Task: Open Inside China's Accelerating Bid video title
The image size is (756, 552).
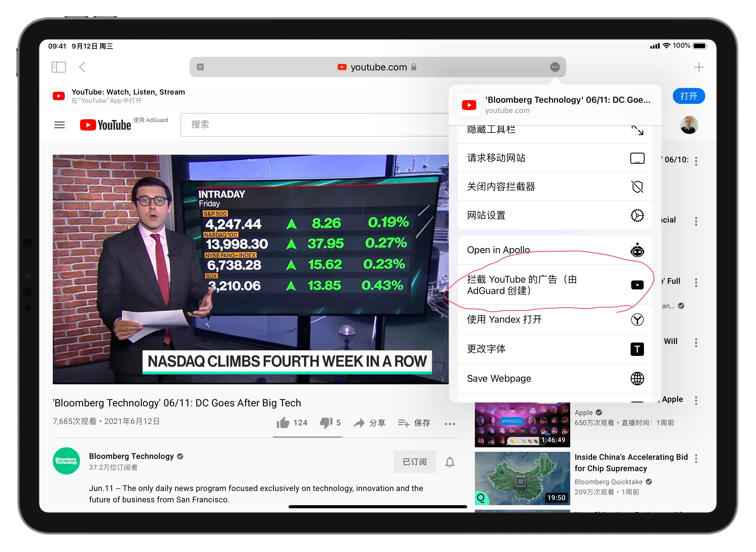Action: [631, 462]
